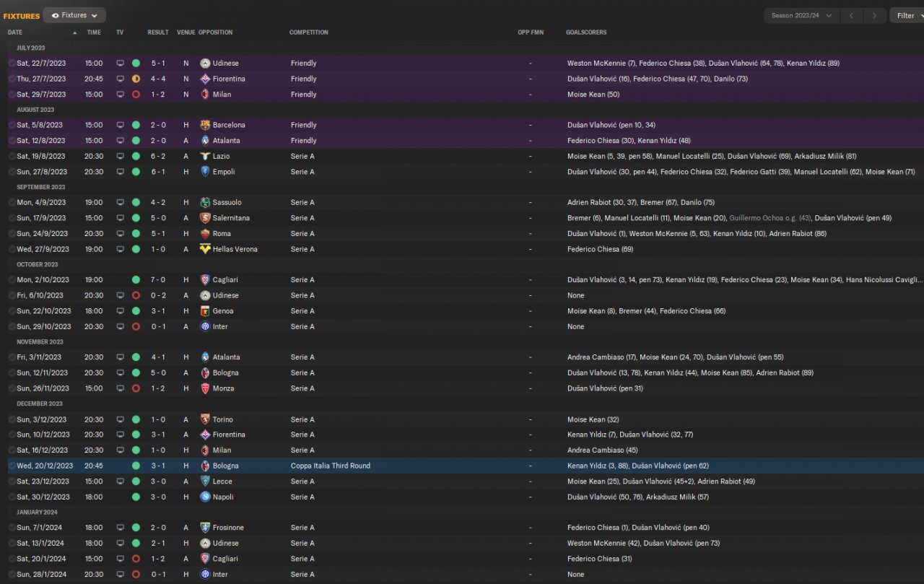Sort fixtures by the Date column header

coord(15,32)
